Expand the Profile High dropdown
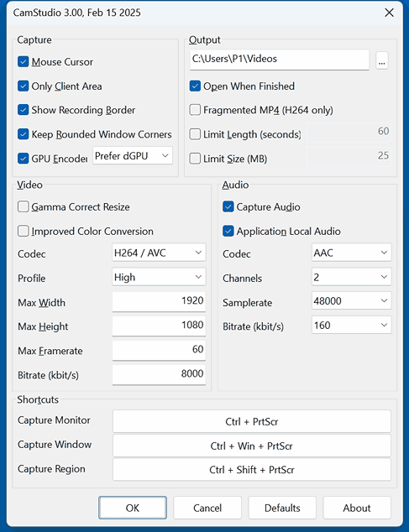 click(159, 277)
